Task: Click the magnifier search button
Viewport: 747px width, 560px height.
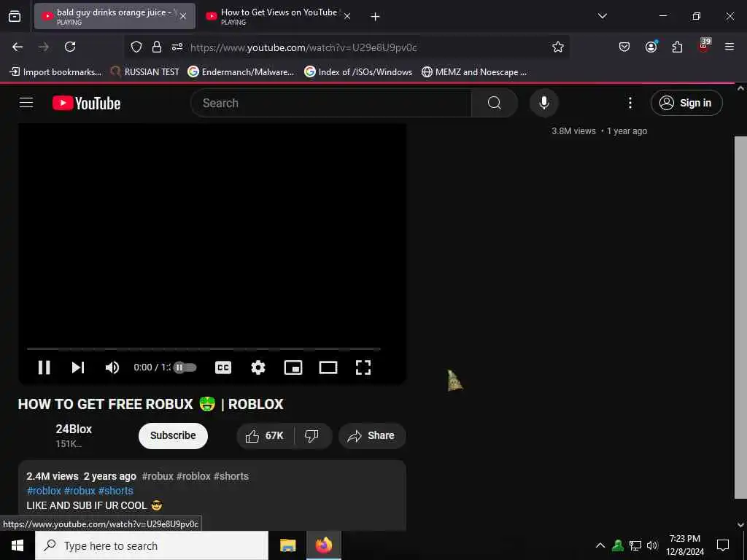Action: tap(495, 103)
